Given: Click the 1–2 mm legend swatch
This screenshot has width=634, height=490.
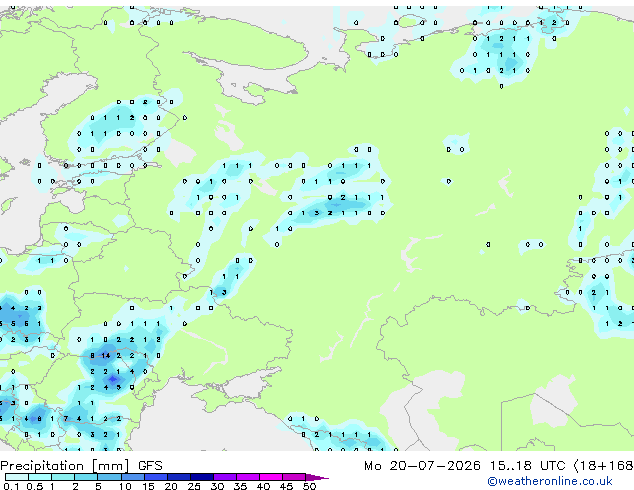Looking at the screenshot, I should click(x=63, y=477).
